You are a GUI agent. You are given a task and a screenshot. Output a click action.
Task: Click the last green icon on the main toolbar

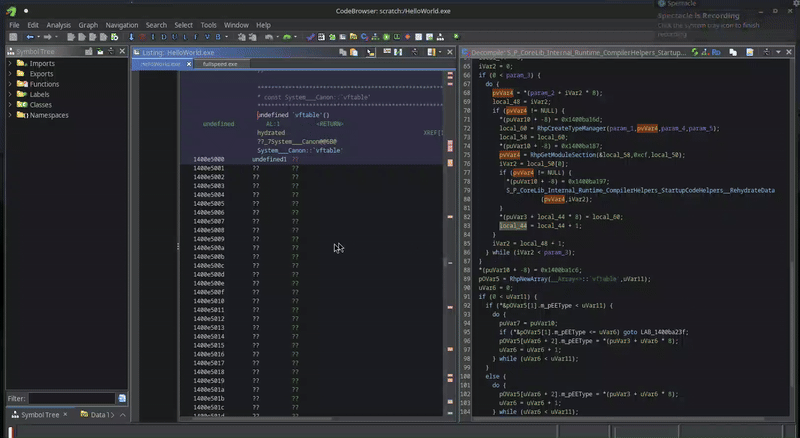click(x=456, y=37)
